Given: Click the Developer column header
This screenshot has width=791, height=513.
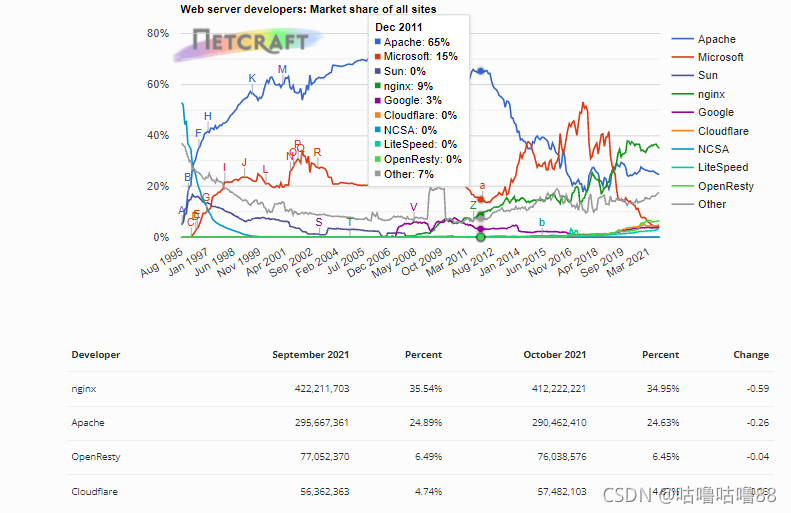Looking at the screenshot, I should 96,355.
